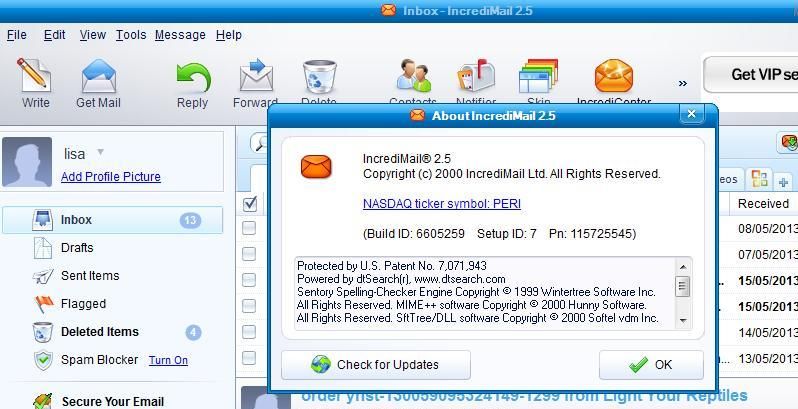Click the Add Profile Picture link
Image resolution: width=798 pixels, height=409 pixels.
tap(110, 177)
